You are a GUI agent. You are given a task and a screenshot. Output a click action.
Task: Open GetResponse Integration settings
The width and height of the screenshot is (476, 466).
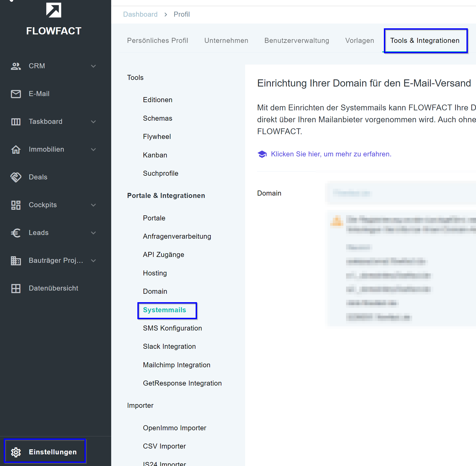tap(182, 383)
